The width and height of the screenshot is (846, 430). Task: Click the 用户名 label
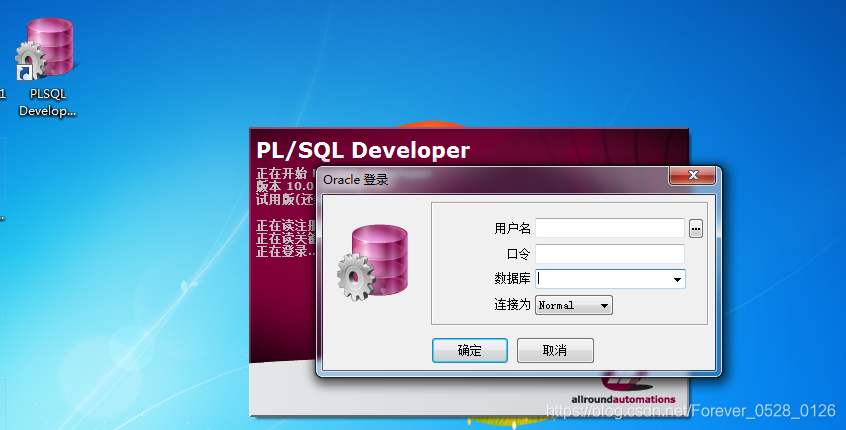(x=512, y=229)
